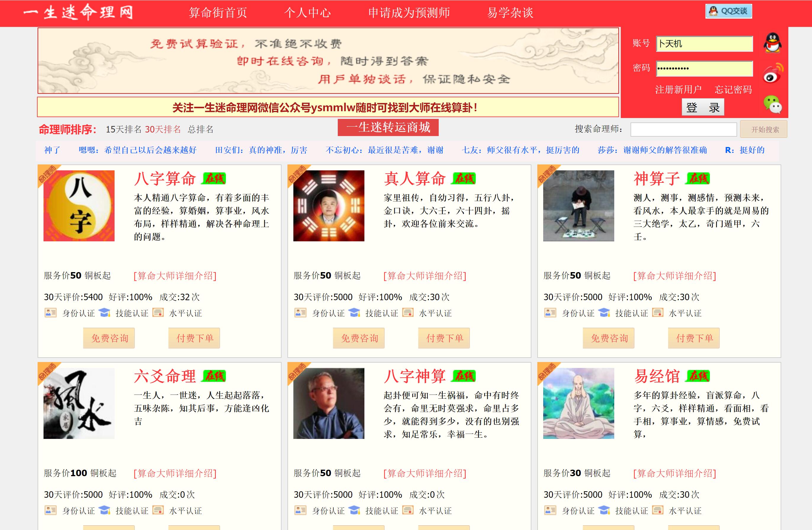Open the QQ交谈 chat button
The image size is (812, 530).
[729, 11]
